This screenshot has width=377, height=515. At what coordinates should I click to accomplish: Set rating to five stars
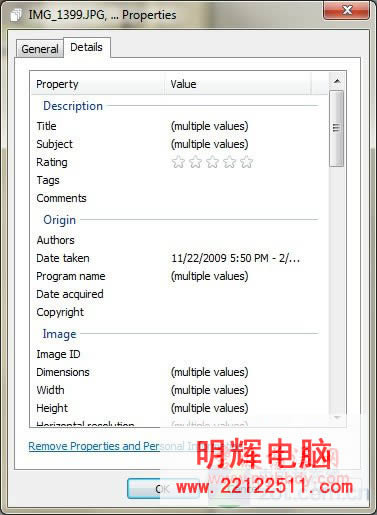246,162
